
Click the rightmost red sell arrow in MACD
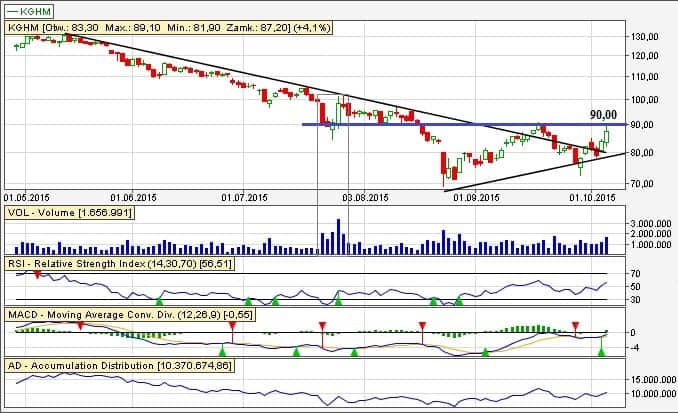(575, 326)
